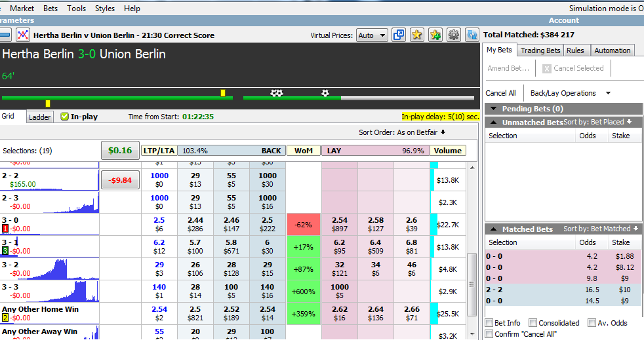Select the 2 - 2 matched bet row
Viewport: 644px width, 340px height.
point(563,290)
